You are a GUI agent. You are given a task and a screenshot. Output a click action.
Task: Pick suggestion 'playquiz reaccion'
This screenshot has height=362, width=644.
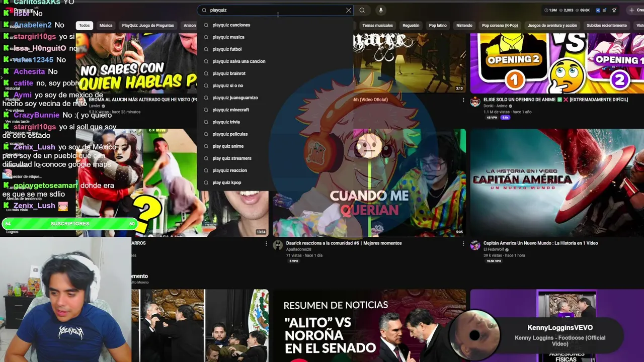click(275, 170)
